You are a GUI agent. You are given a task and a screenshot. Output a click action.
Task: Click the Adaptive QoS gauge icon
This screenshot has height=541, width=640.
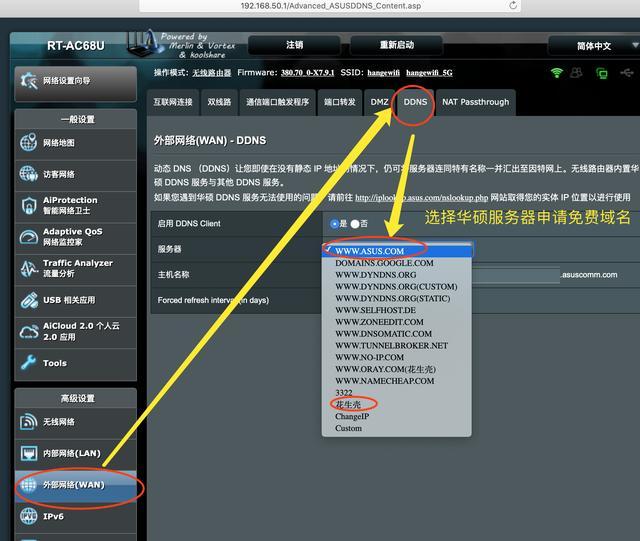[x=29, y=237]
